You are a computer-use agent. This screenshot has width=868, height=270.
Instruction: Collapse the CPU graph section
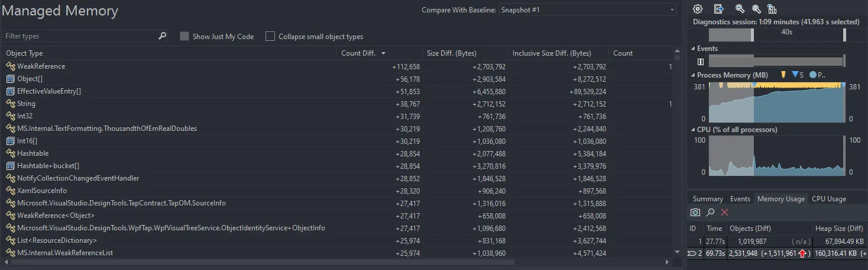click(x=693, y=129)
